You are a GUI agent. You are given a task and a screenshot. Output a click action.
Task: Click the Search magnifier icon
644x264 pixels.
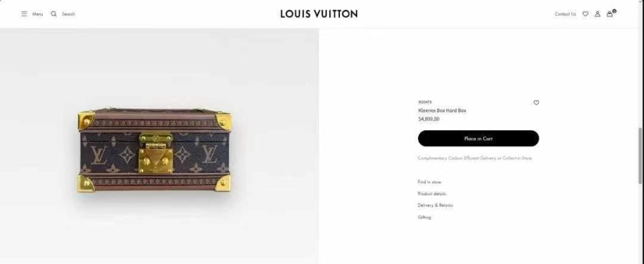tap(54, 14)
